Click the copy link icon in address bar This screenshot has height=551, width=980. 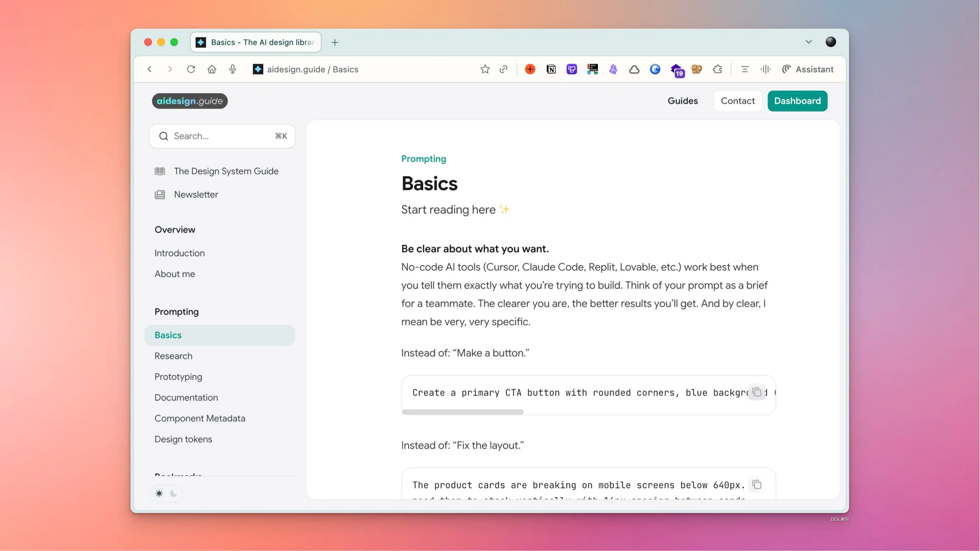(504, 69)
